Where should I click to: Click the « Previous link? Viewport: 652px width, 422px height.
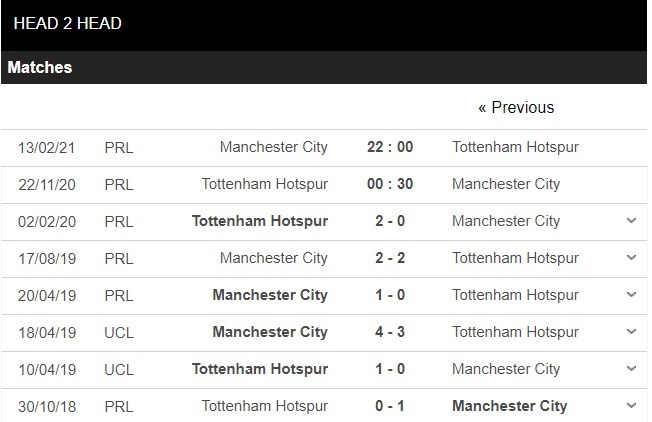[x=516, y=107]
